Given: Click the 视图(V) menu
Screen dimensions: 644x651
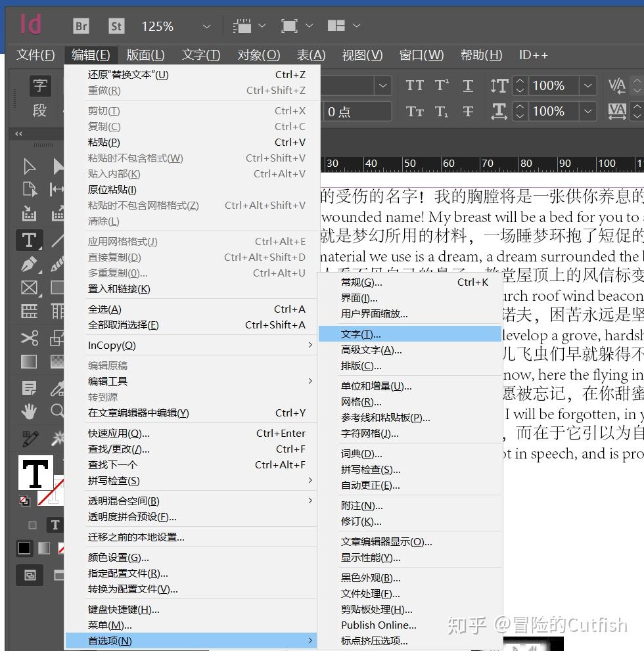Looking at the screenshot, I should (362, 55).
